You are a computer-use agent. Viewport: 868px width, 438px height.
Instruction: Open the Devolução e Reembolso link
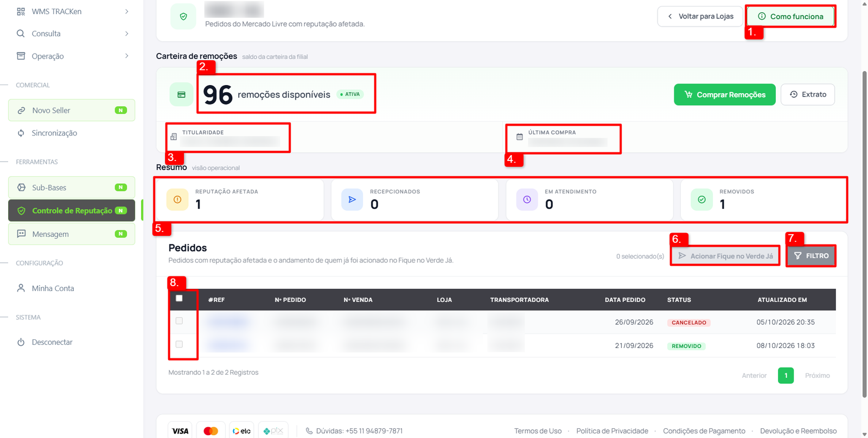[799, 431]
